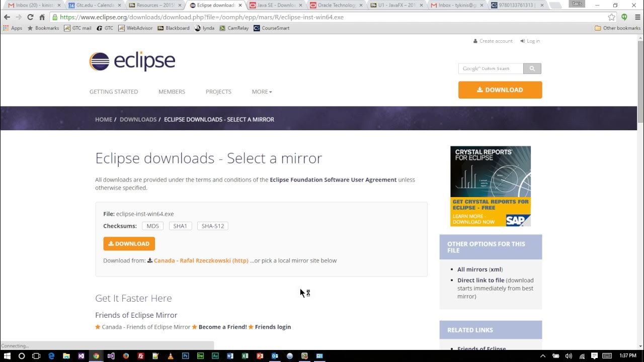The width and height of the screenshot is (644, 362).
Task: Open FileZilla from the taskbar
Action: [141, 356]
